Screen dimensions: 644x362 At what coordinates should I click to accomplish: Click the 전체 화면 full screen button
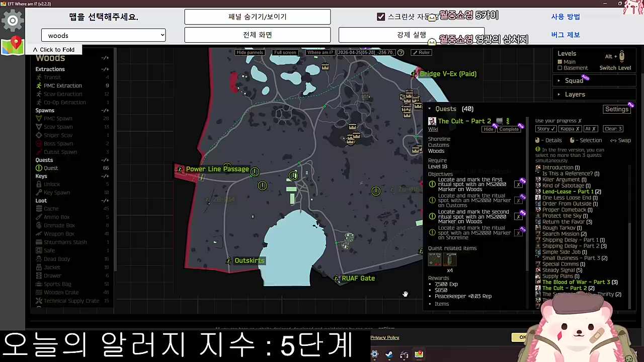click(257, 35)
